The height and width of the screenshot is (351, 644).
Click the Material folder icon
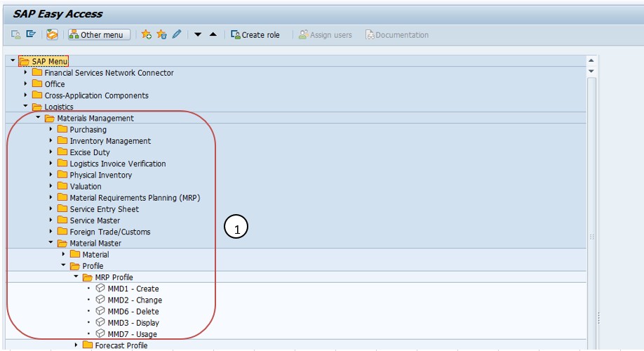pos(75,254)
